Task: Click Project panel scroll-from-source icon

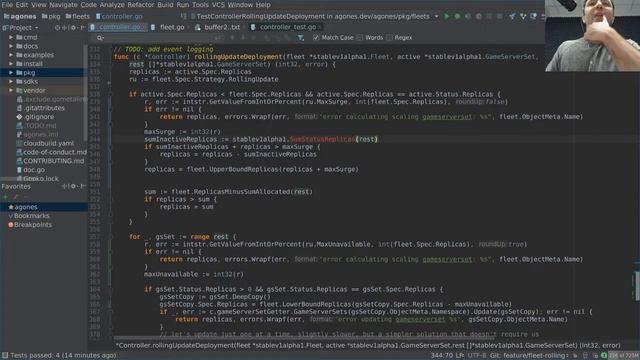Action: click(58, 28)
